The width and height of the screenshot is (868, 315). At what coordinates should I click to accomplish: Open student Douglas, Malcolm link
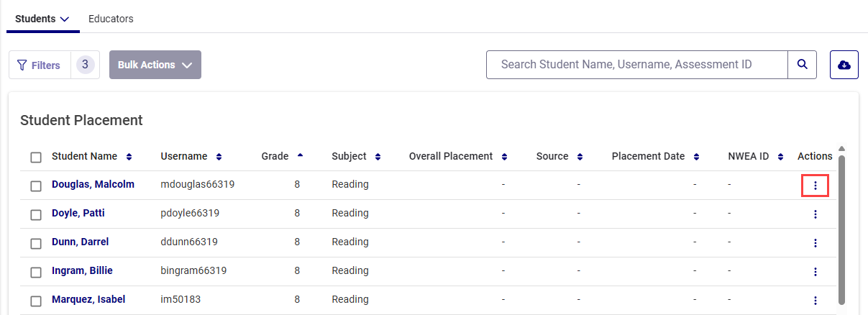pyautogui.click(x=93, y=184)
